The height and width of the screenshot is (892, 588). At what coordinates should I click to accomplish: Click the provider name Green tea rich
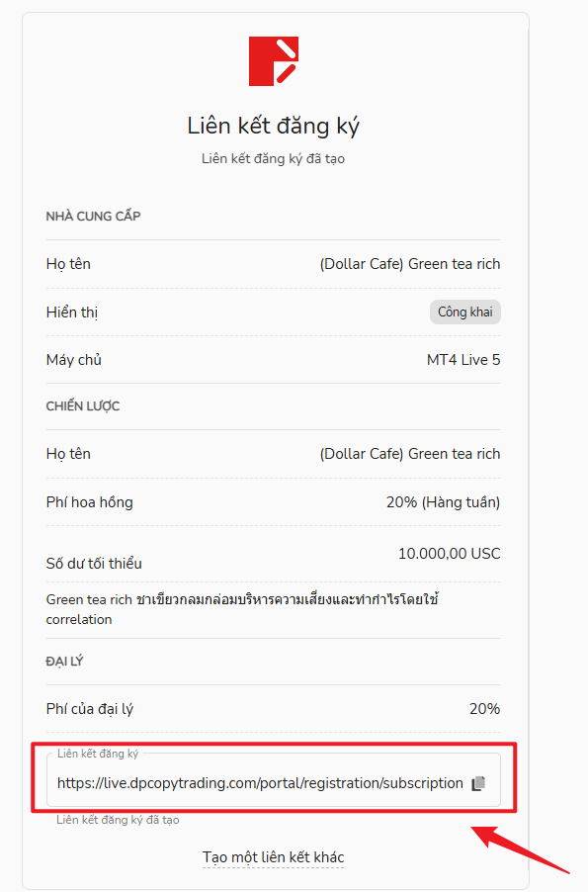click(410, 264)
